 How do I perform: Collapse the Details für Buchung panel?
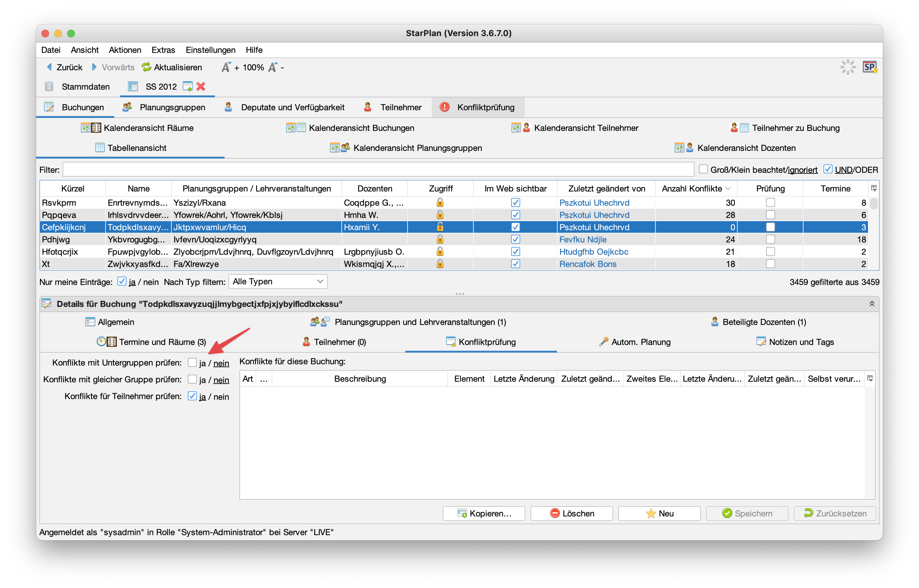(872, 304)
